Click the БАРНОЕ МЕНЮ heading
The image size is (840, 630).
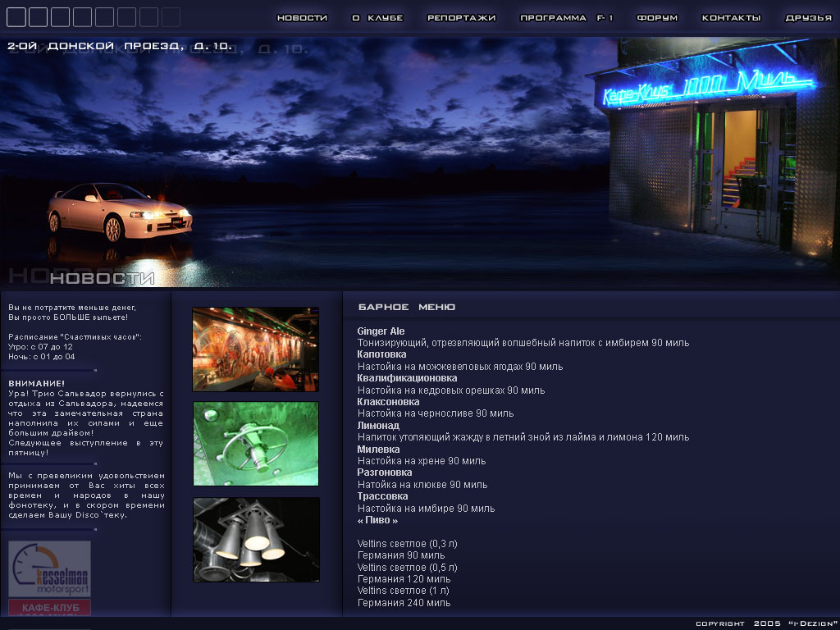pos(407,307)
